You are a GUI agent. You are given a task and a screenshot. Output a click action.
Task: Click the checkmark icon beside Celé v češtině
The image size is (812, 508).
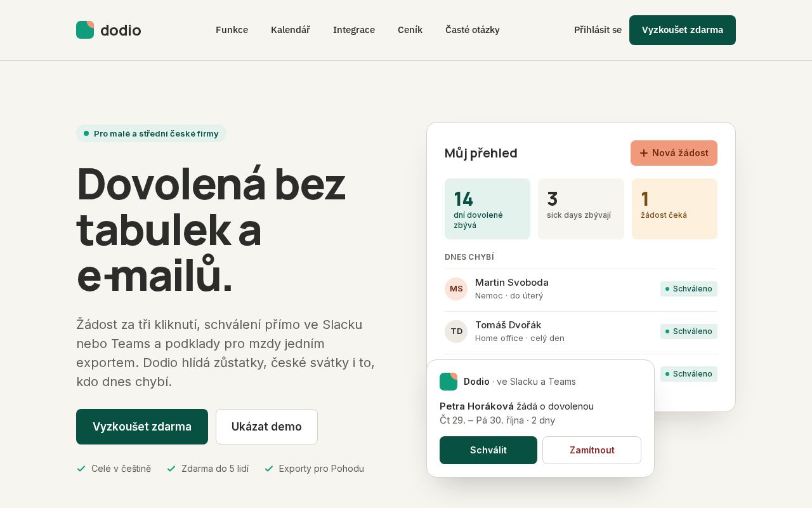click(81, 469)
